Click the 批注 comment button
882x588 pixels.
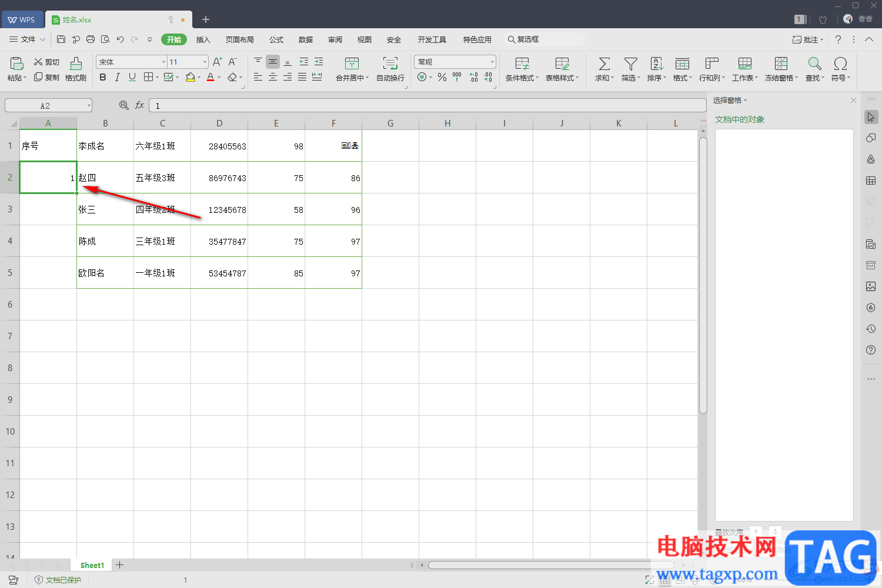[x=808, y=39]
